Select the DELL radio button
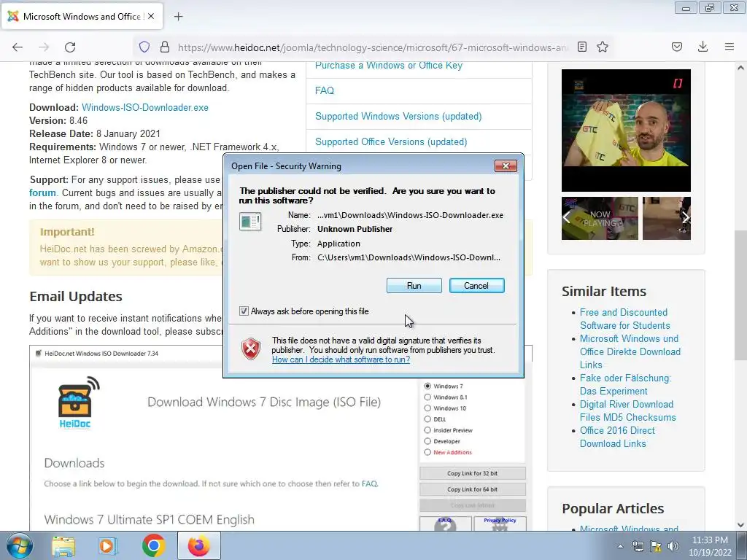 click(427, 419)
